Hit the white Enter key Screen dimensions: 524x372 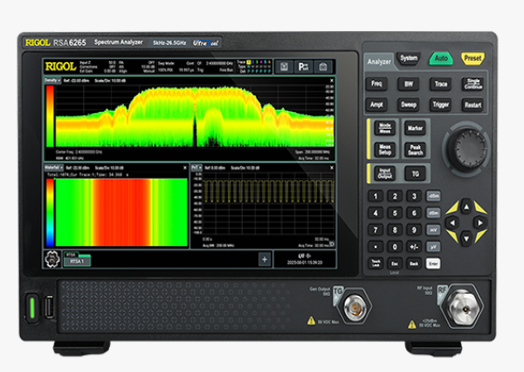click(x=433, y=263)
